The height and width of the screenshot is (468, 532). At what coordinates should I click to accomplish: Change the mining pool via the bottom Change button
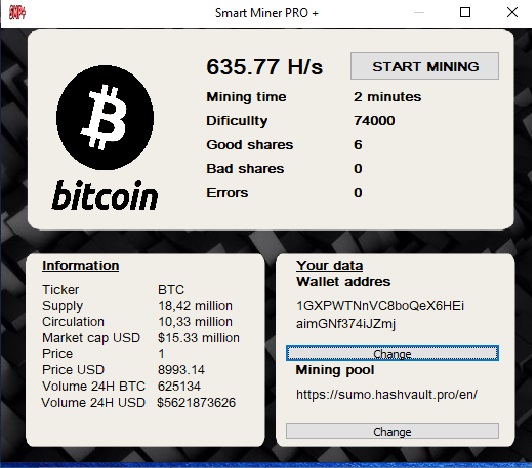pos(392,431)
